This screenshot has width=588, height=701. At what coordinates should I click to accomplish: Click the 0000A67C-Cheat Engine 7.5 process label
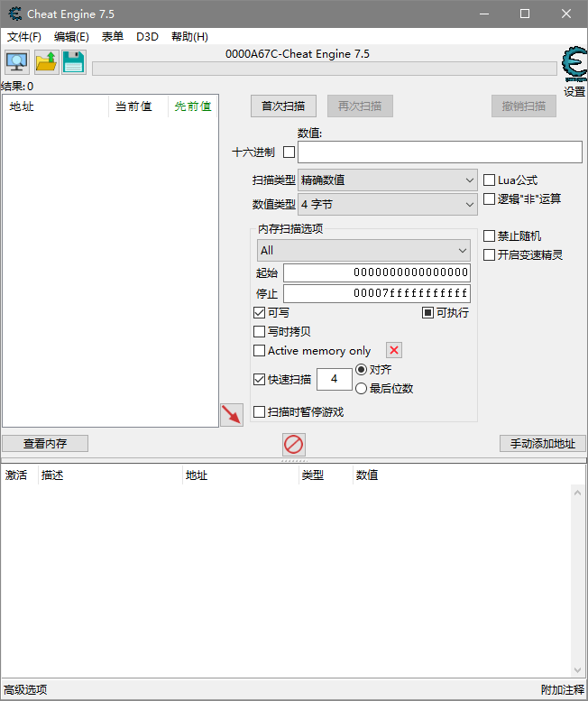tap(297, 54)
